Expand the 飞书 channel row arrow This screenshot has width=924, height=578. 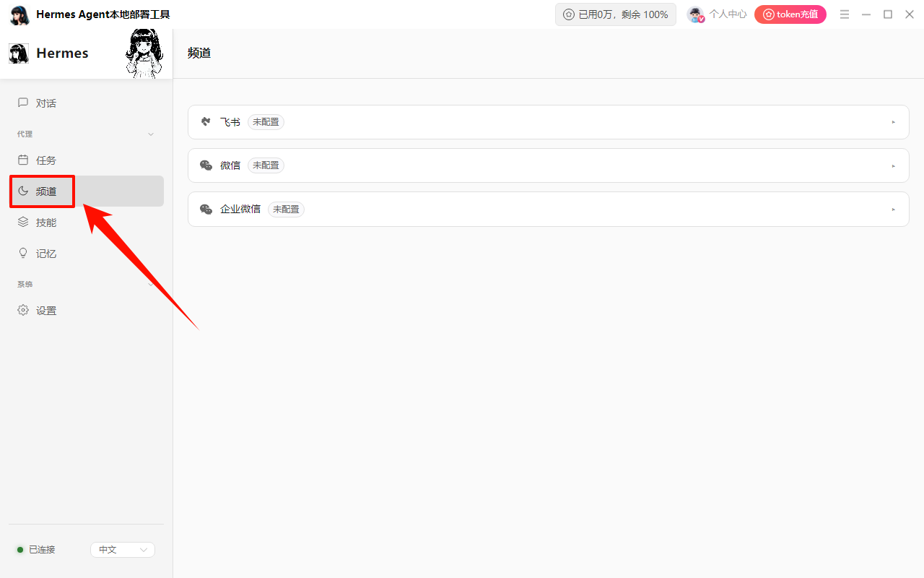click(x=894, y=122)
